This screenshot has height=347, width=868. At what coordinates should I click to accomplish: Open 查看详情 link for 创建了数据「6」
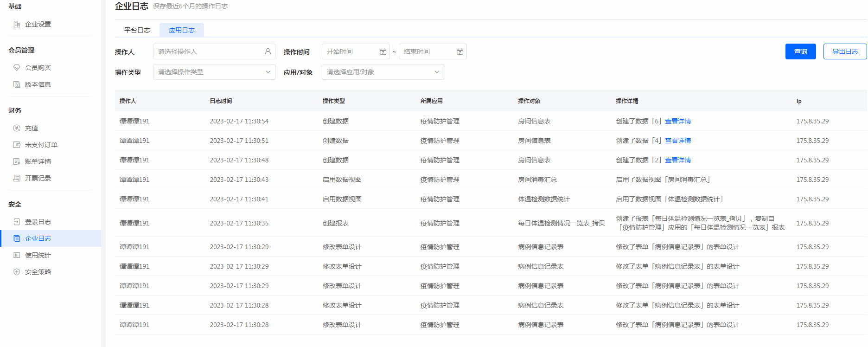pos(678,121)
